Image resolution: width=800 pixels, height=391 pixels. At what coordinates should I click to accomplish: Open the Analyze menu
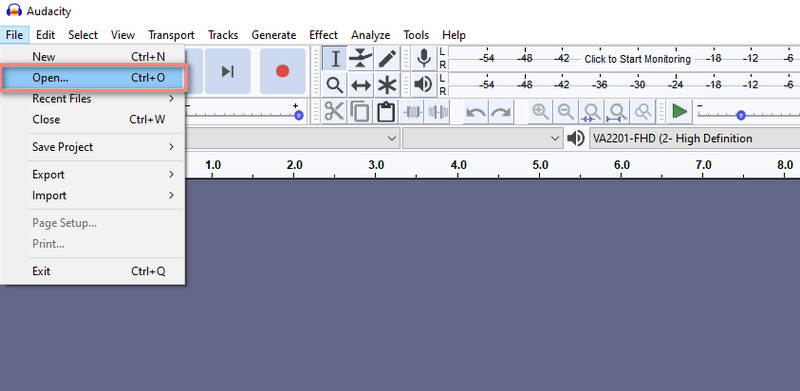pyautogui.click(x=370, y=35)
